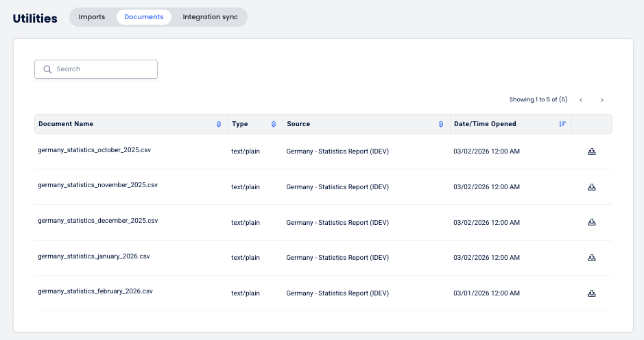
Task: Click the Document Name column header
Action: pos(66,124)
